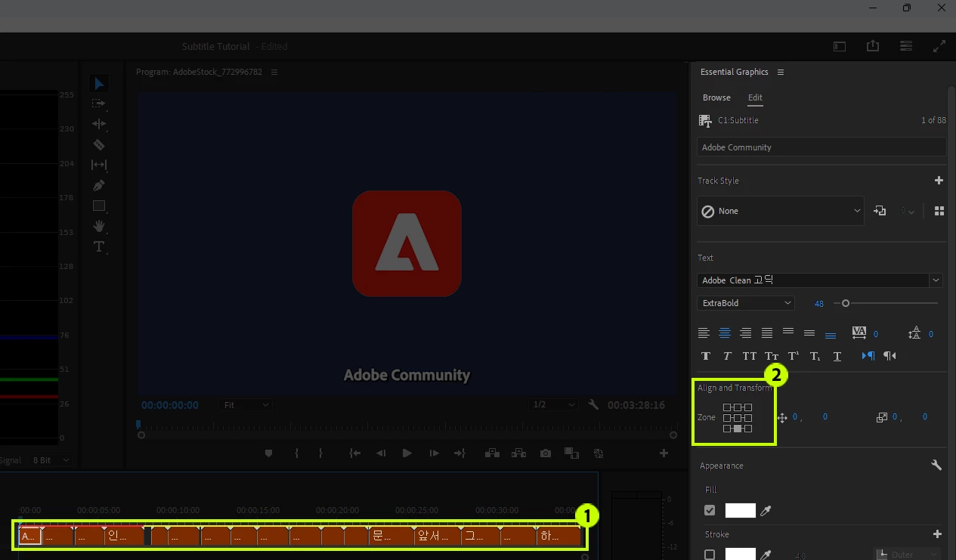
Task: Switch to the Browse tab
Action: [x=716, y=97]
